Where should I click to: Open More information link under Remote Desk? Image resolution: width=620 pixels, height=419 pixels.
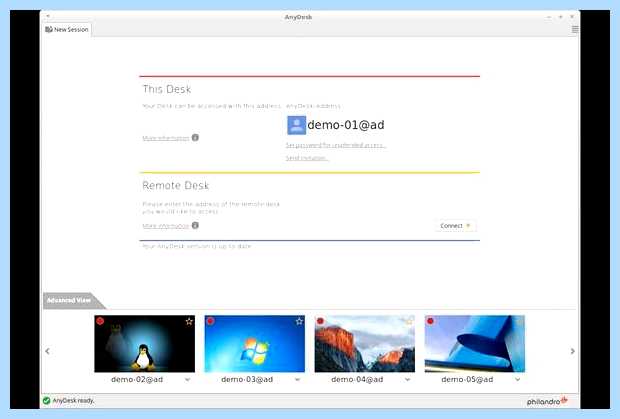click(166, 226)
